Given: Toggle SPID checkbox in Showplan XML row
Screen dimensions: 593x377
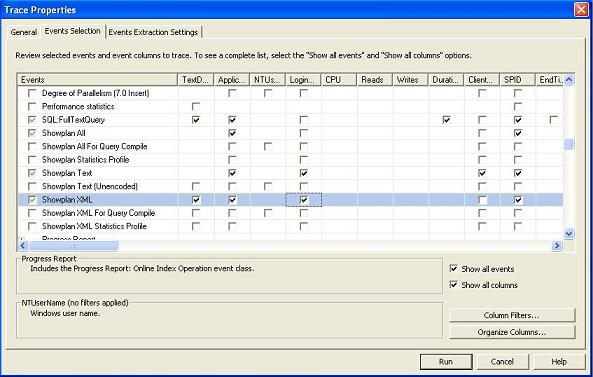Looking at the screenshot, I should coord(518,200).
